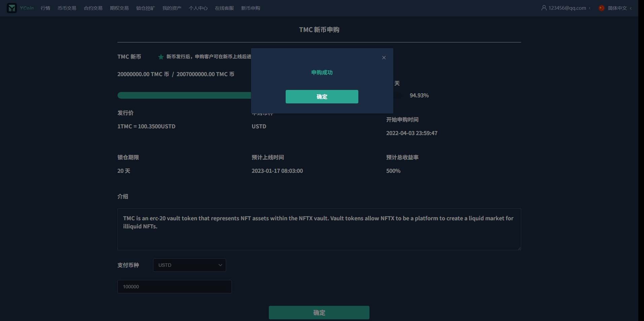Go to 合约交易 page
The height and width of the screenshot is (321, 644).
(93, 8)
